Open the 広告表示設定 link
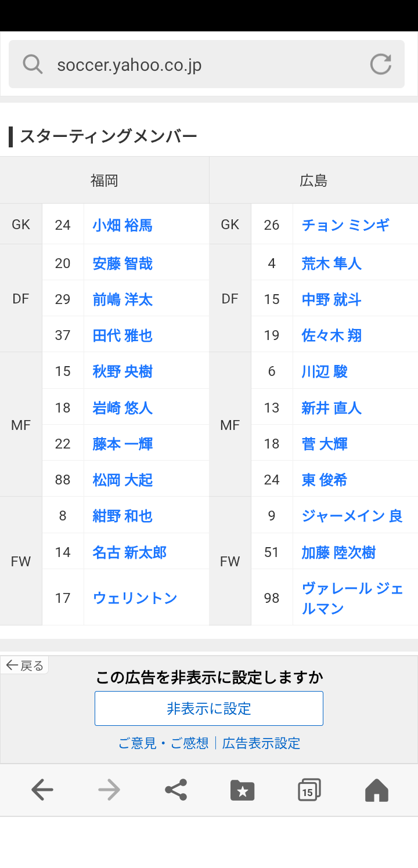 tap(261, 743)
